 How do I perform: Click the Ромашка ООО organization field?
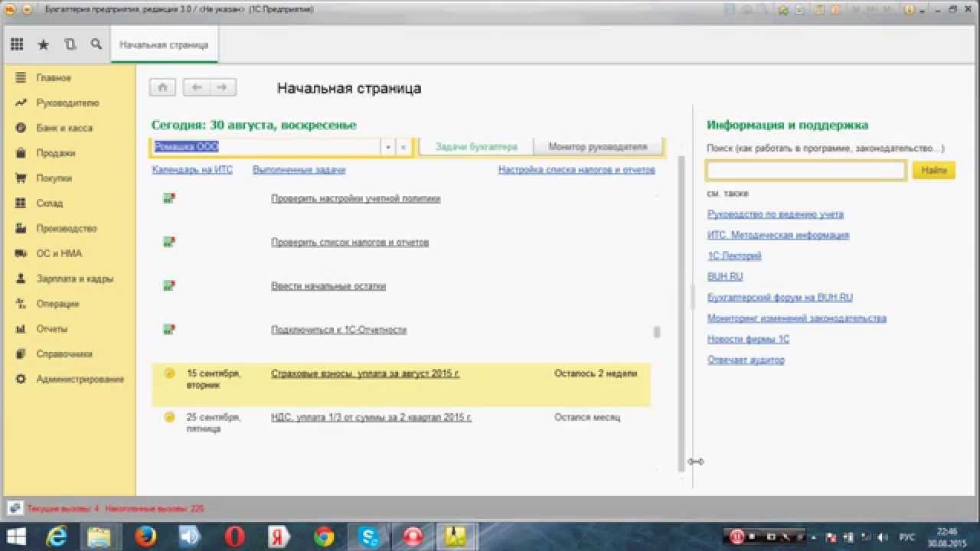tap(266, 147)
